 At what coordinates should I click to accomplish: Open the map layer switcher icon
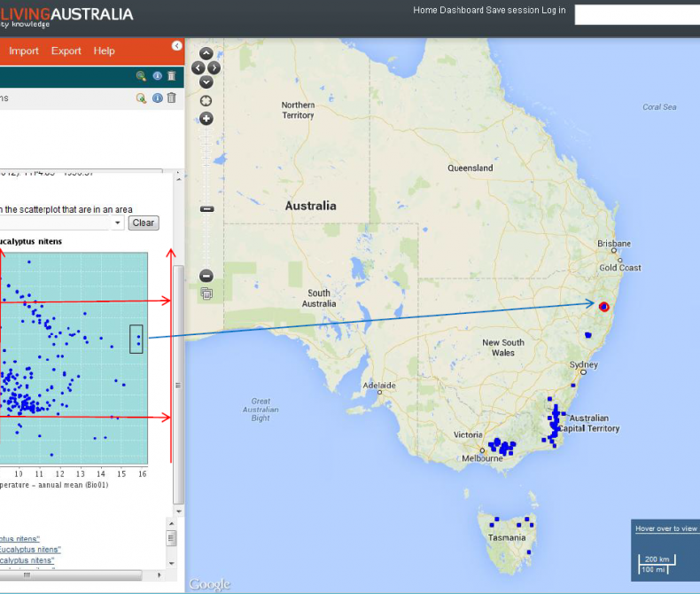coord(206,293)
